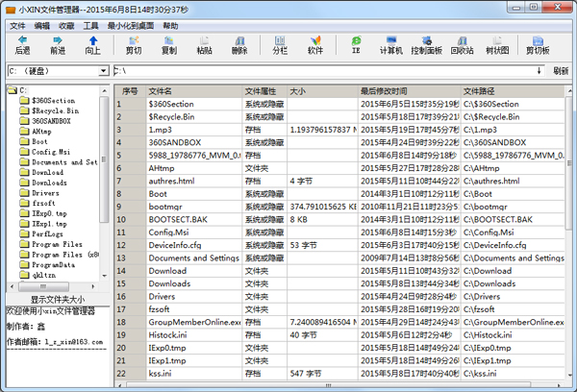Expand the path address bar dropdown arrow
This screenshot has width=577, height=392.
pos(540,71)
